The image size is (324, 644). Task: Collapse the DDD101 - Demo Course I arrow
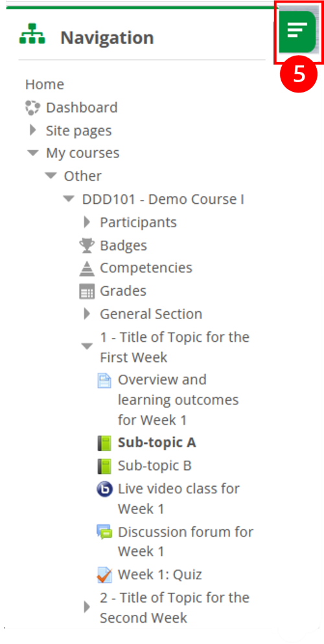(69, 199)
